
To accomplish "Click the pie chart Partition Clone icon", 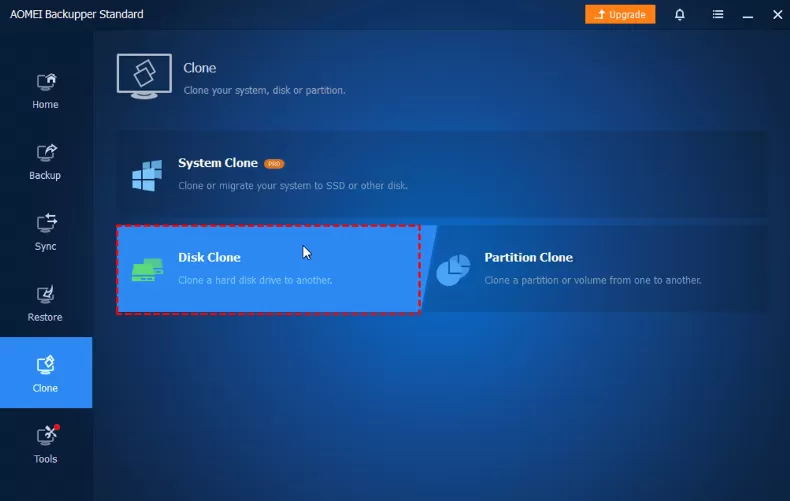I will pos(453,270).
